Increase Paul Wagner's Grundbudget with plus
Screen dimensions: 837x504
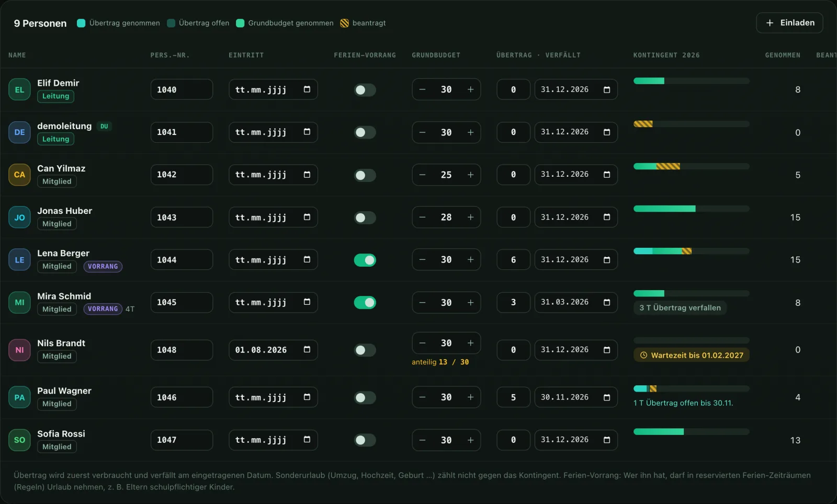click(x=470, y=397)
